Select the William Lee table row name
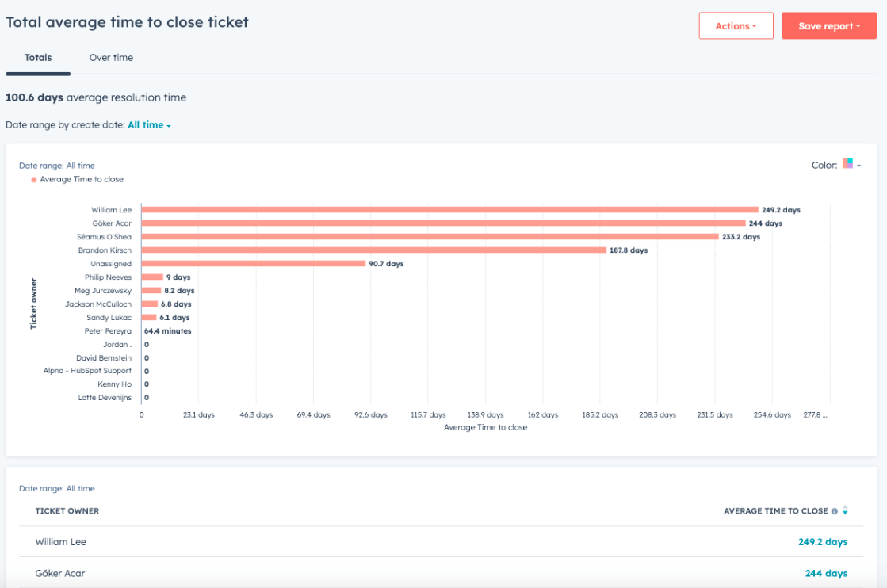The height and width of the screenshot is (588, 887). pyautogui.click(x=60, y=541)
